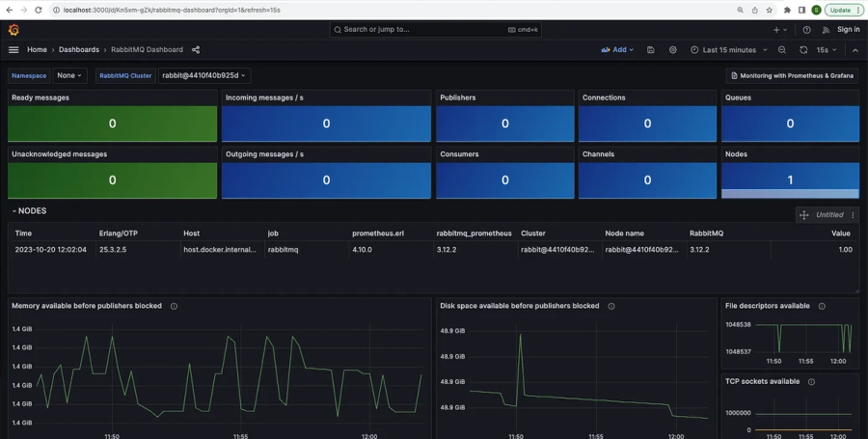Open the news feed icon
The height and width of the screenshot is (439, 868).
[826, 30]
